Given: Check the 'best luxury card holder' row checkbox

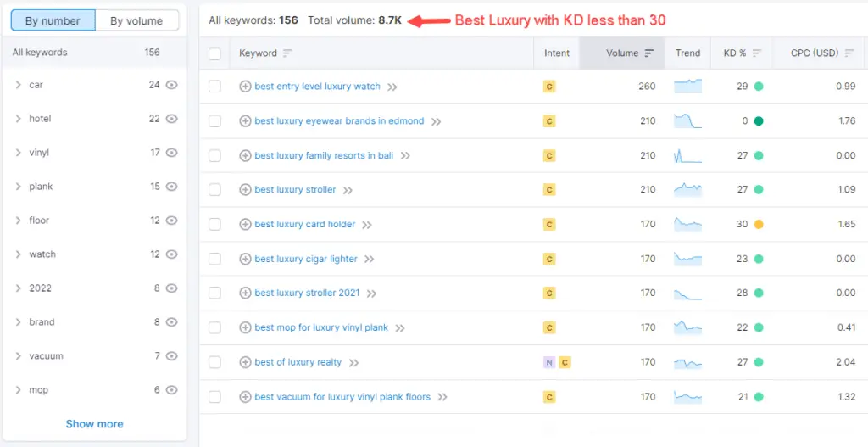Looking at the screenshot, I should click(214, 224).
